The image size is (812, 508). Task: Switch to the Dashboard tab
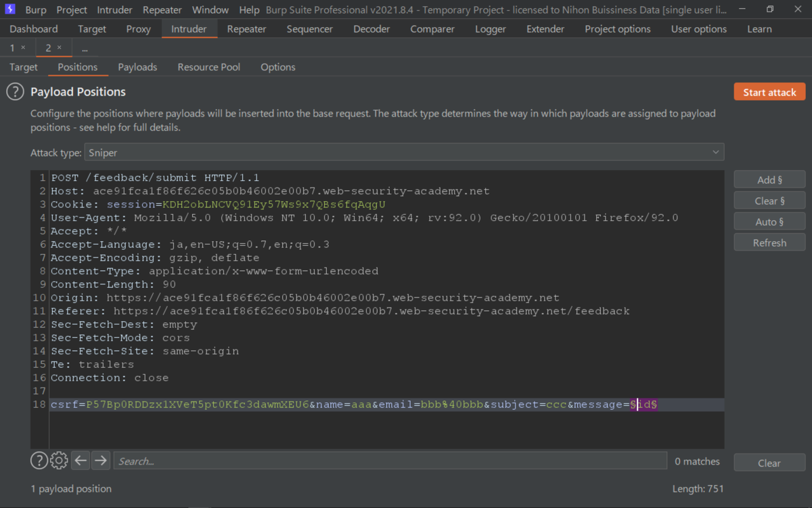tap(34, 29)
